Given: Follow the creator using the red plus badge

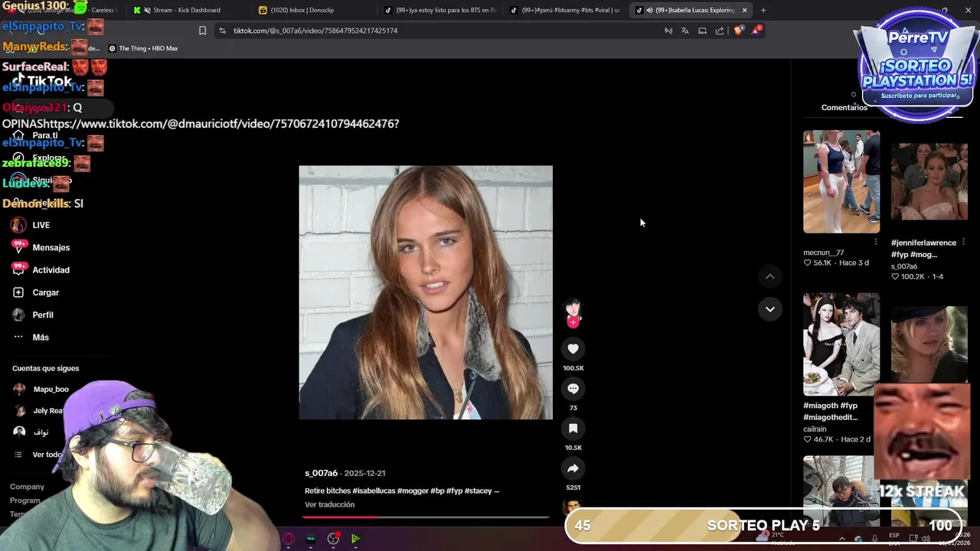Looking at the screenshot, I should click(x=573, y=322).
